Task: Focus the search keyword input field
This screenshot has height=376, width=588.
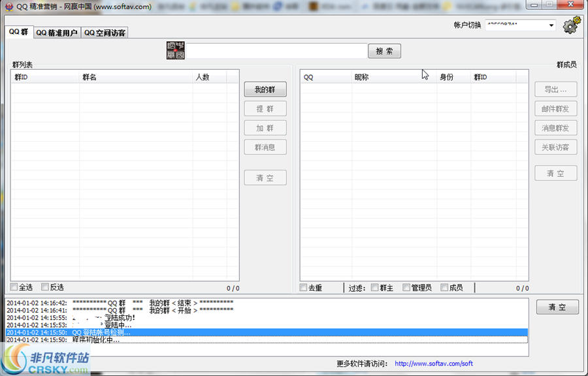Action: (x=277, y=51)
